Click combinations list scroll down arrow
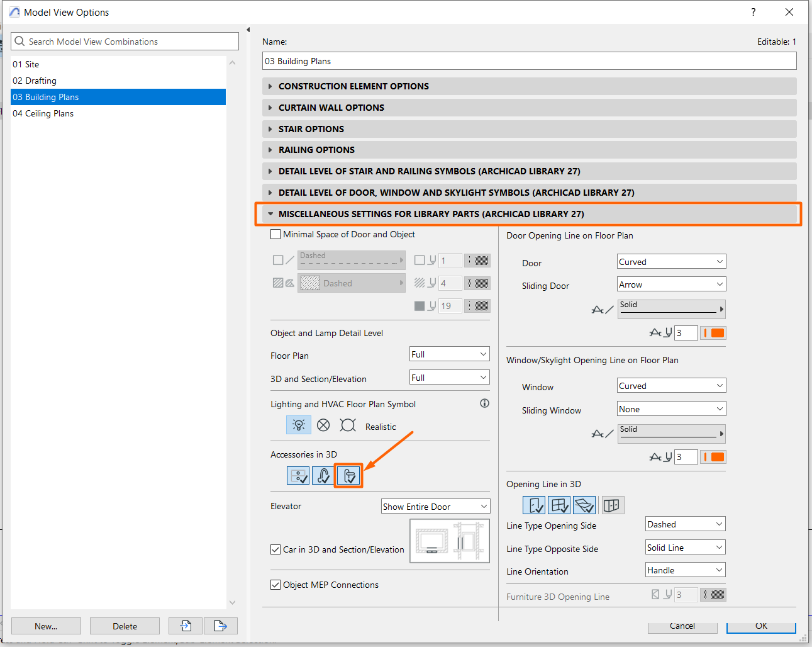Viewport: 812px width, 647px height. (233, 602)
